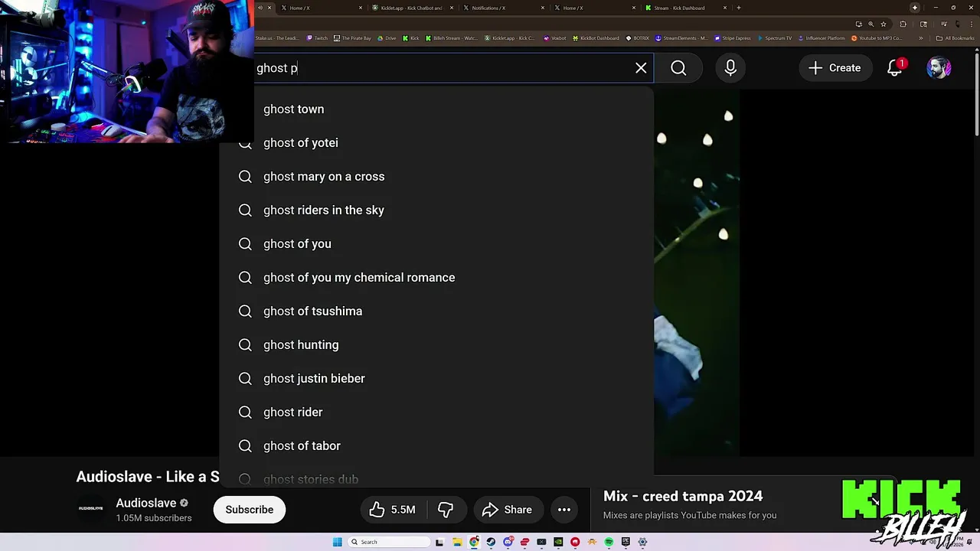Switch to the Kicklet.app browser tab
Viewport: 980px width, 551px height.
tap(412, 8)
